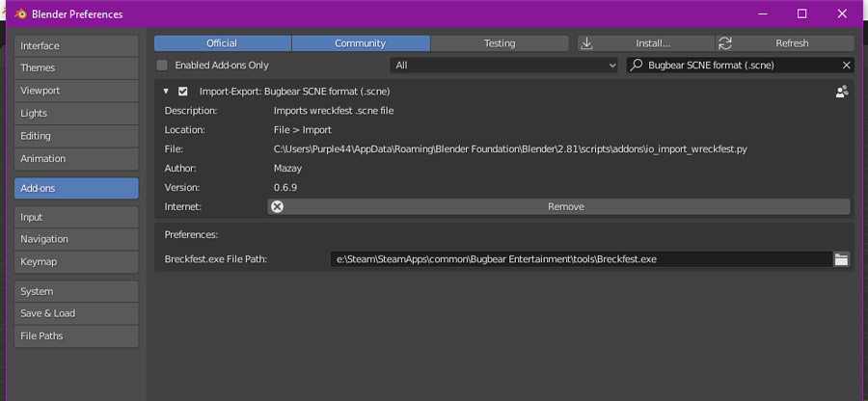868x401 pixels.
Task: Open the Input preferences section
Action: pos(76,218)
